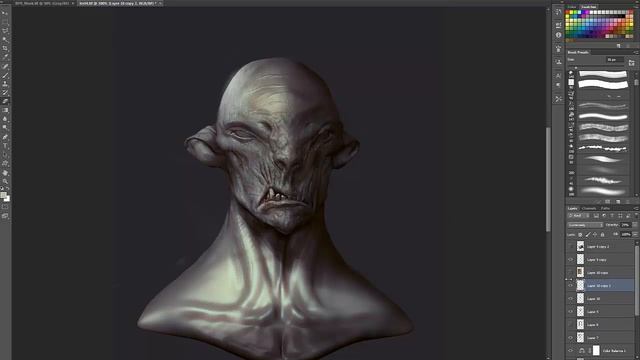This screenshot has height=360, width=640.
Task: Open the Layers panel menu
Action: [636, 209]
